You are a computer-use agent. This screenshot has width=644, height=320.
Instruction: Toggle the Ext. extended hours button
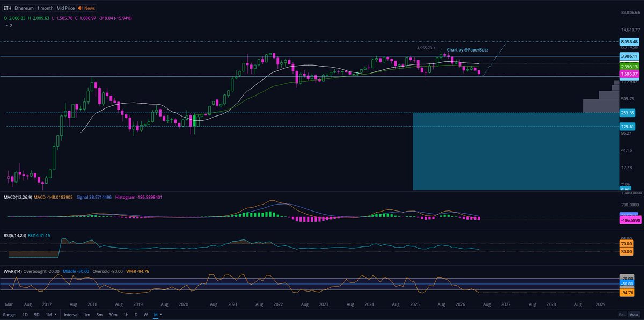point(622,314)
